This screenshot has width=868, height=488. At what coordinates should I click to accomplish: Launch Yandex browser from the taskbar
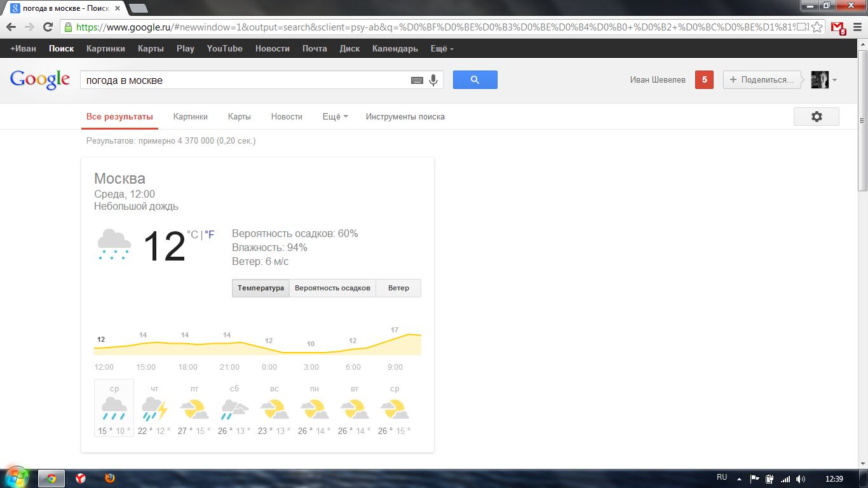coord(81,478)
